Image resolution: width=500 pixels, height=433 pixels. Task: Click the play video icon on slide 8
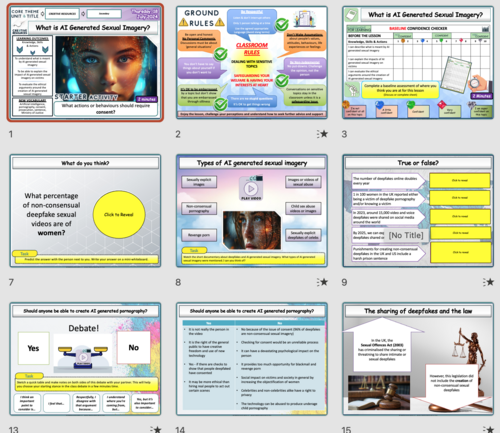tap(251, 189)
